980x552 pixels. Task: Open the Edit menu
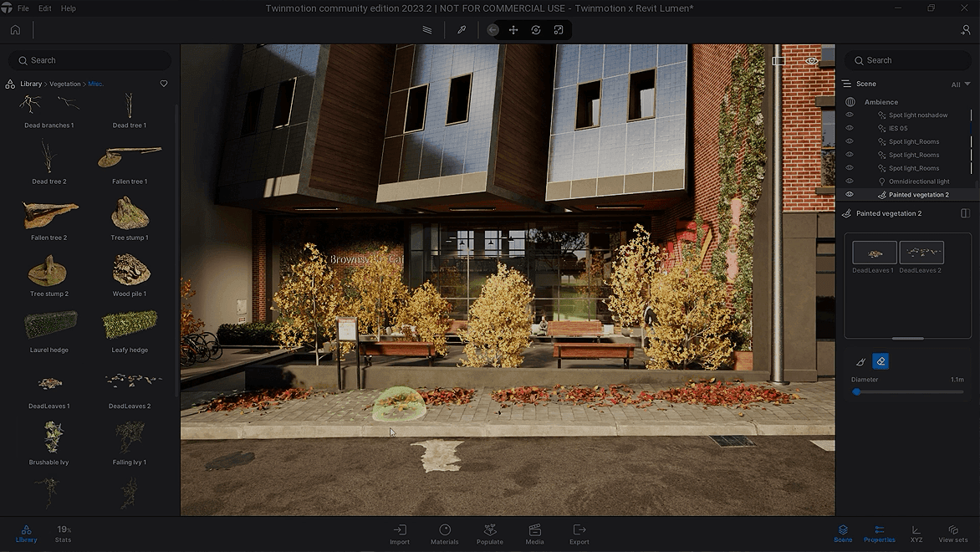pos(44,8)
